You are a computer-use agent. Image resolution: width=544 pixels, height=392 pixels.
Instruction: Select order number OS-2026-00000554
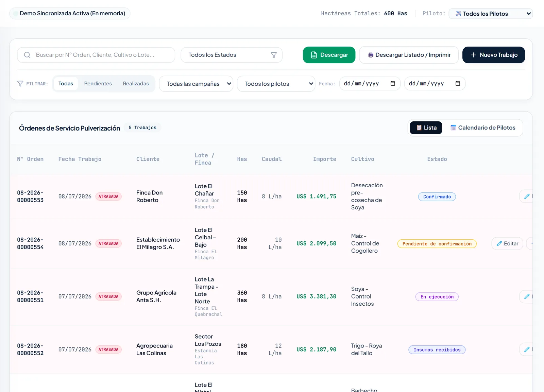[30, 243]
